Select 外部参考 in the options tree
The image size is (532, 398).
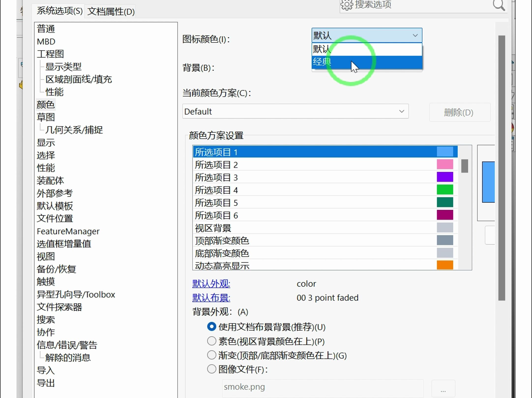click(x=55, y=193)
